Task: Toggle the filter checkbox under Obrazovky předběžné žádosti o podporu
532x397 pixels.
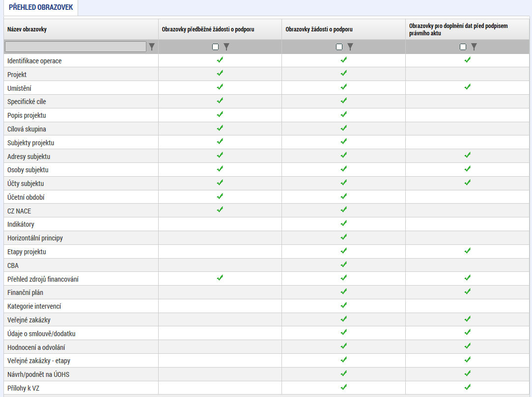Action: point(216,47)
